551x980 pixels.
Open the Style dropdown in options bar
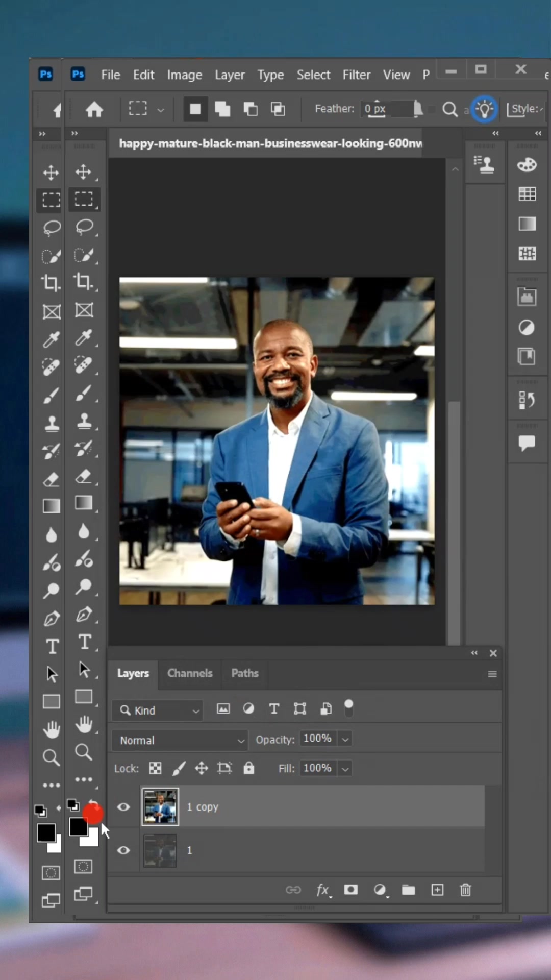(526, 109)
